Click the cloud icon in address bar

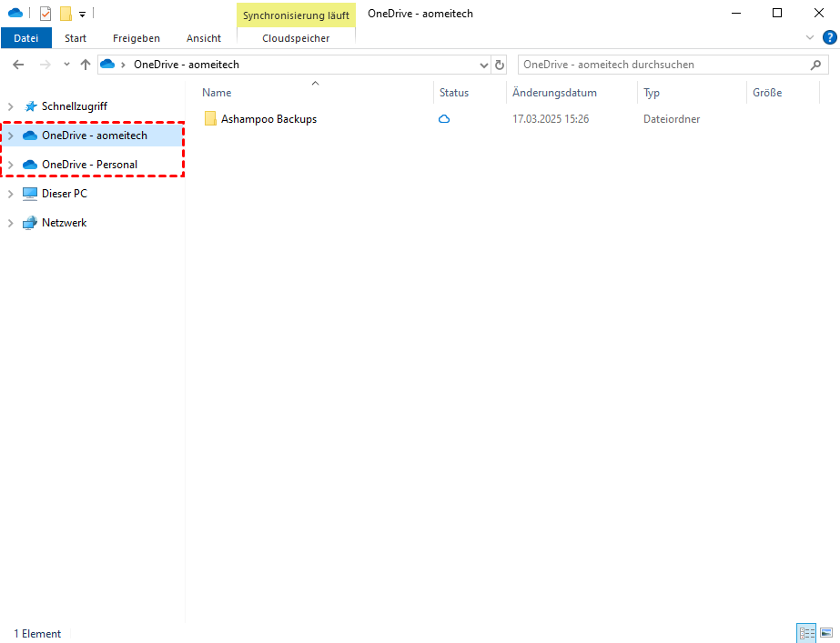(107, 65)
